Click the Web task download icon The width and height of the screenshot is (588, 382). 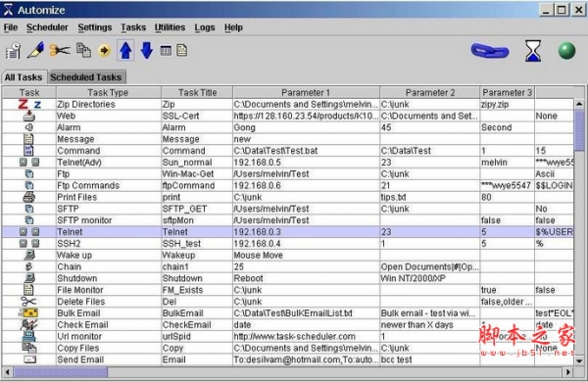(x=28, y=116)
